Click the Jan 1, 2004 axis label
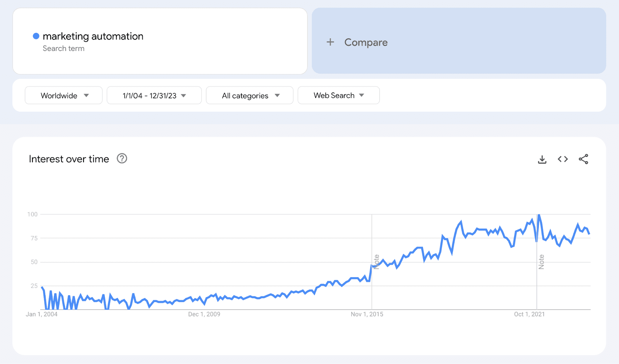This screenshot has width=619, height=364. click(42, 314)
